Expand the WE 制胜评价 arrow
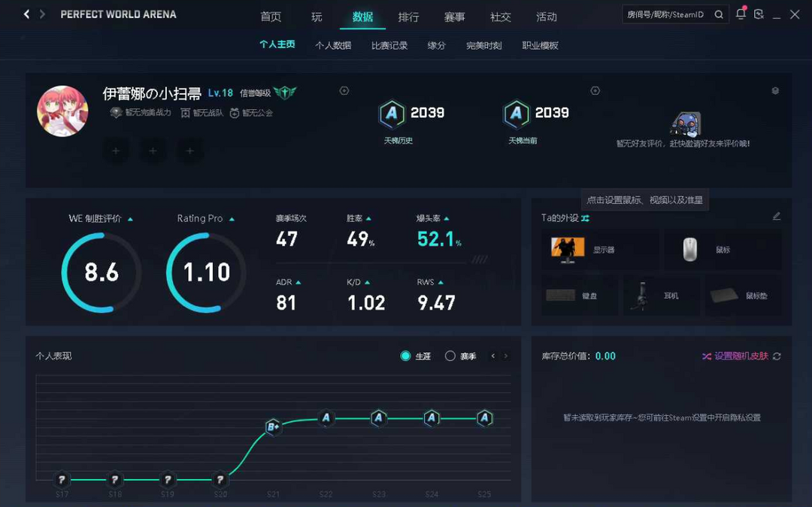The image size is (812, 507). (x=131, y=220)
